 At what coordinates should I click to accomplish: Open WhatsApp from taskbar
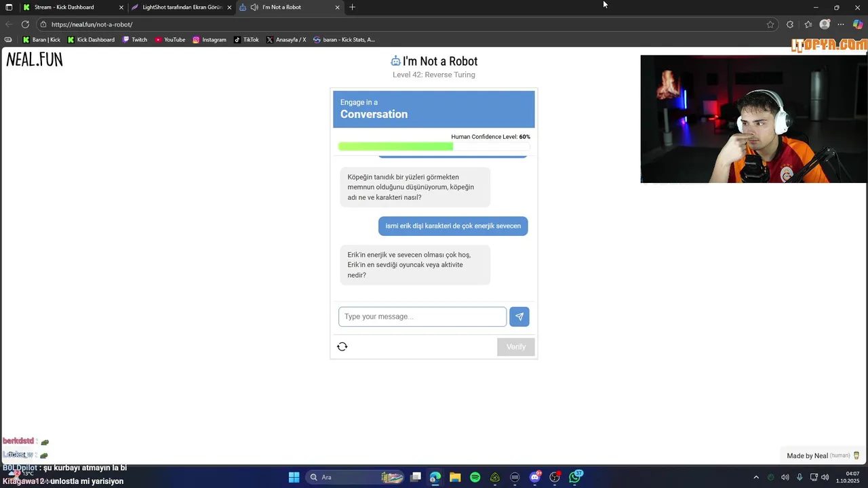[576, 477]
